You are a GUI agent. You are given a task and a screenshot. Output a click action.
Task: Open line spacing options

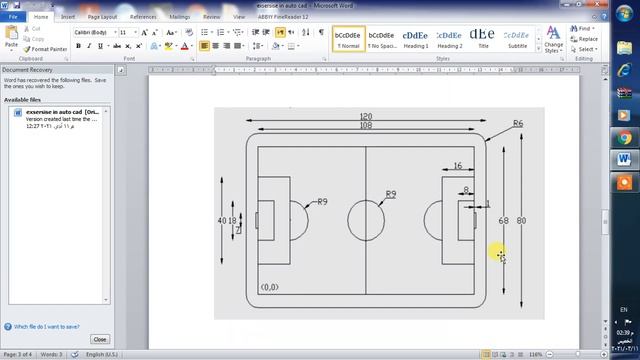(x=256, y=46)
